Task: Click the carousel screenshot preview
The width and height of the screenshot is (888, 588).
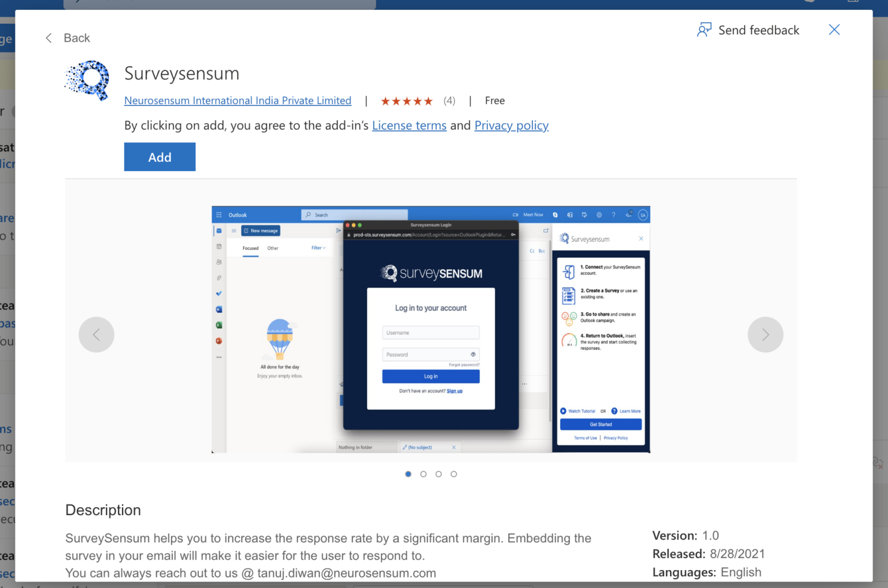Action: pos(430,328)
